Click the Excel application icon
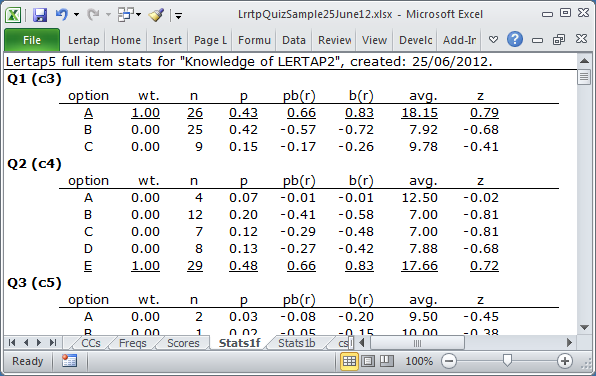 click(13, 15)
